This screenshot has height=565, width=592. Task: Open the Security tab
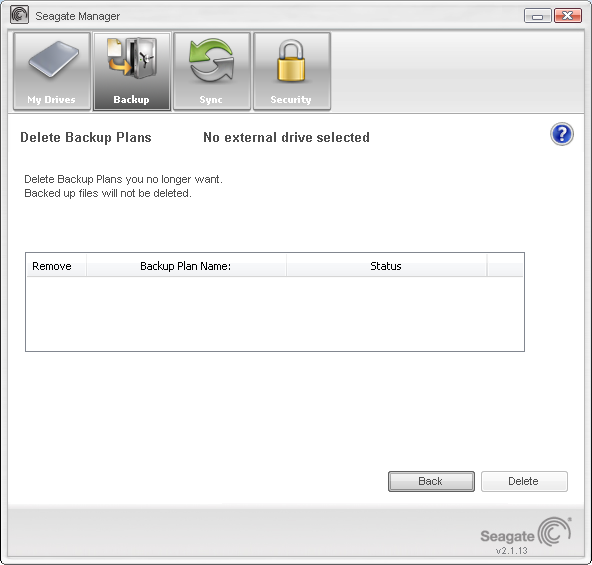click(292, 71)
